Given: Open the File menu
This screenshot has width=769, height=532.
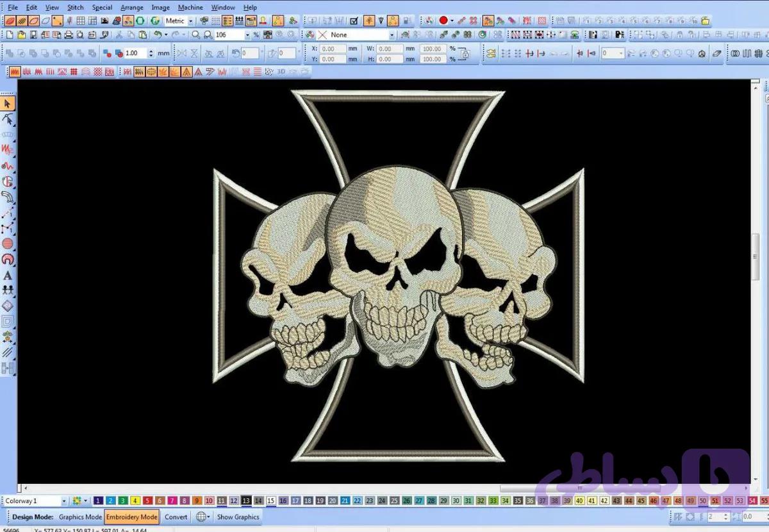Looking at the screenshot, I should pyautogui.click(x=13, y=8).
